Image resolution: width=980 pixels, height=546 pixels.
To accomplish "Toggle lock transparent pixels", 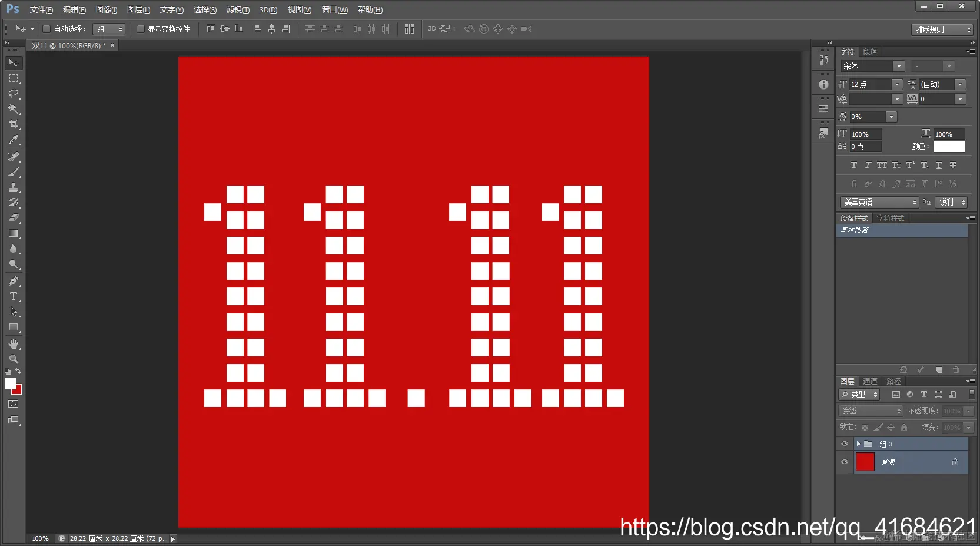I will point(865,428).
